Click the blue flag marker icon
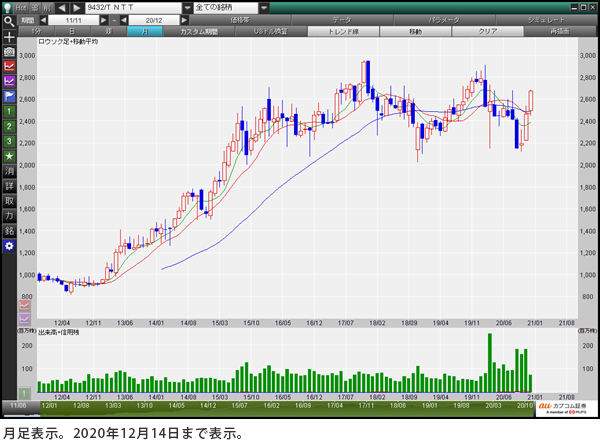This screenshot has width=600, height=440. click(9, 96)
